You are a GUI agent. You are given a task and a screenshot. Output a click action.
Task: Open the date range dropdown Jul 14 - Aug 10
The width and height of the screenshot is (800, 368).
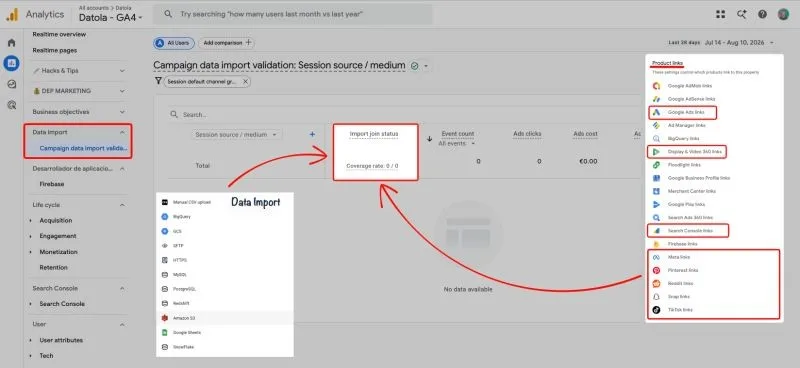[721, 43]
